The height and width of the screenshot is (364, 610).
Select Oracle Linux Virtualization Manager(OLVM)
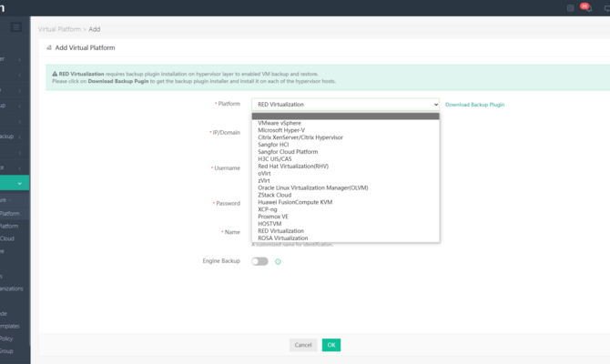tap(345, 187)
